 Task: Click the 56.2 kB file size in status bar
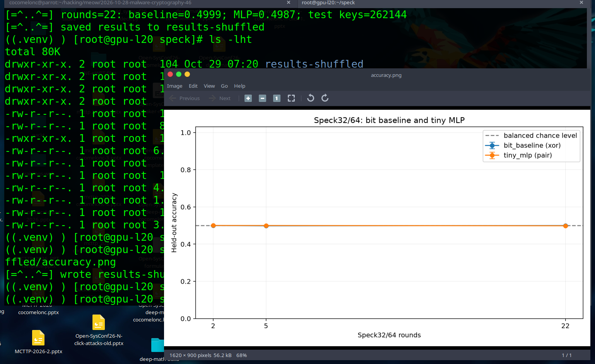(x=222, y=355)
